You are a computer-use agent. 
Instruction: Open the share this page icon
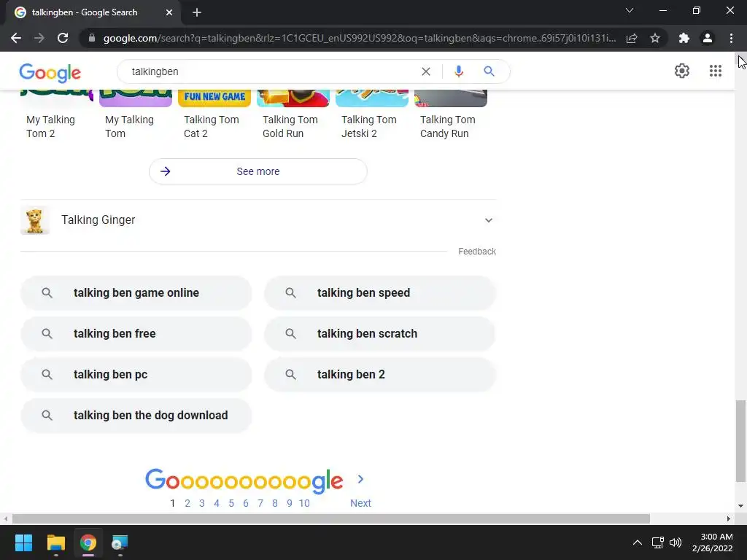(632, 38)
